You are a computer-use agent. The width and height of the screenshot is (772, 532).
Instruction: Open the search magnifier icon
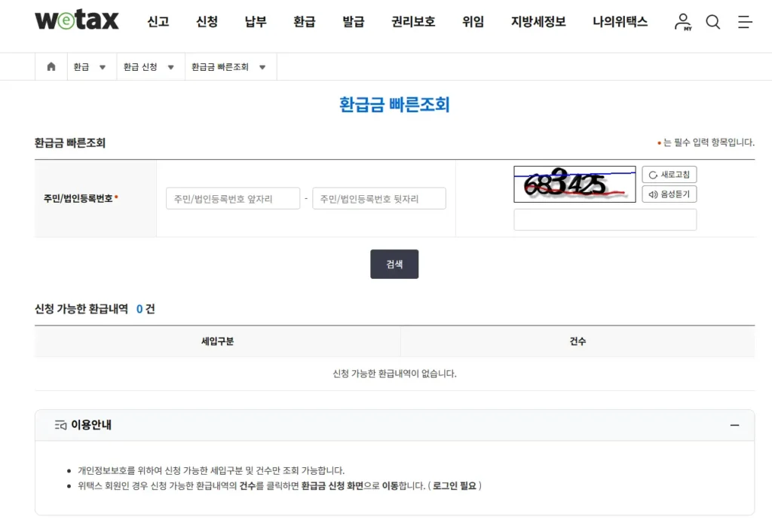713,22
